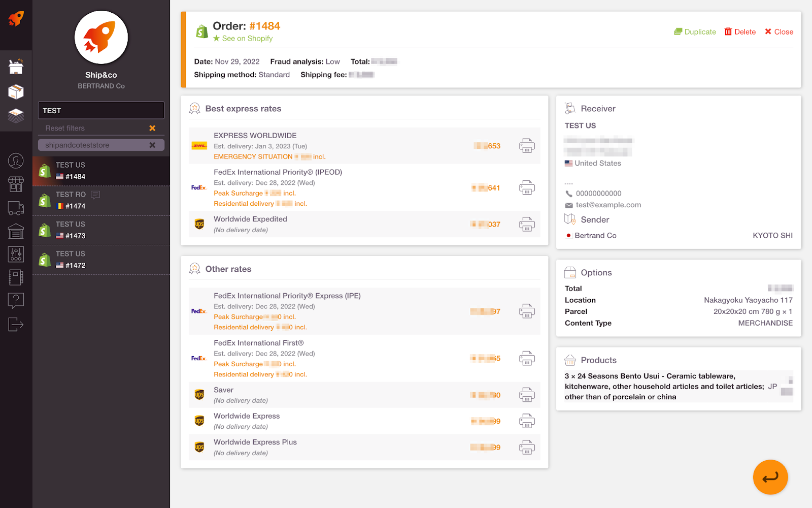Click the Nakagyoku Yaoyacho 117 location value
This screenshot has height=508, width=812.
(748, 300)
